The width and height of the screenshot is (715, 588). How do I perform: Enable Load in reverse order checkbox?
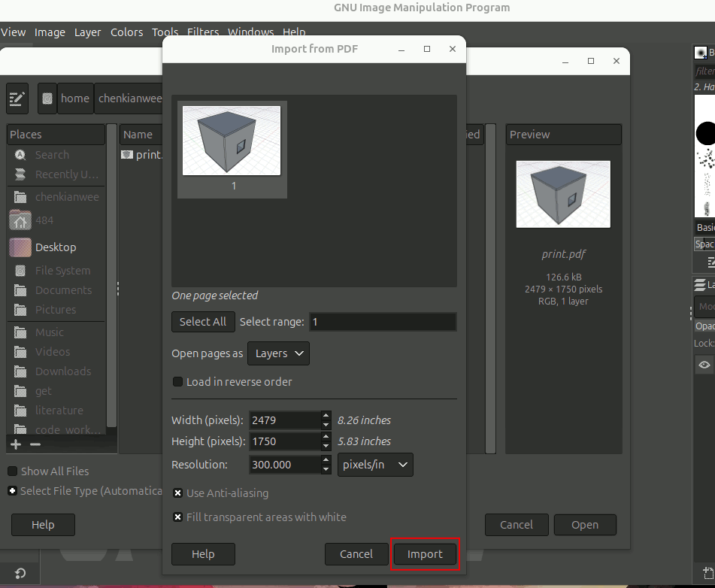178,382
